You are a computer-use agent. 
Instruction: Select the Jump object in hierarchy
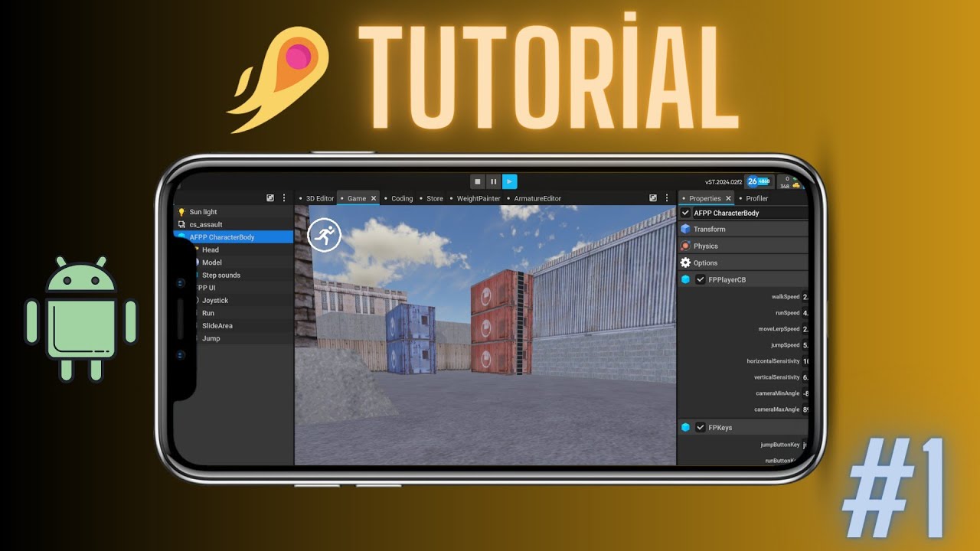pos(243,338)
